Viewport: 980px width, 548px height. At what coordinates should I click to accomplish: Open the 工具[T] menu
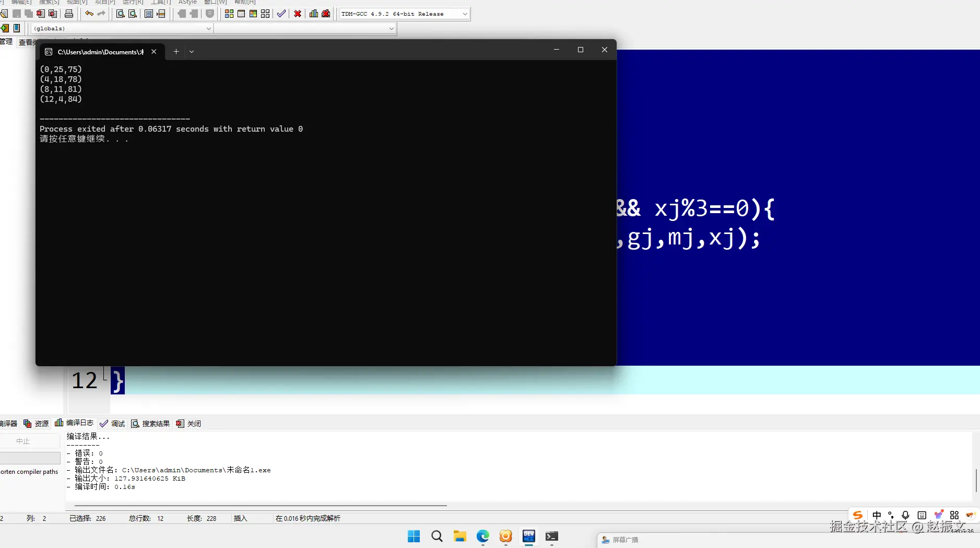161,2
